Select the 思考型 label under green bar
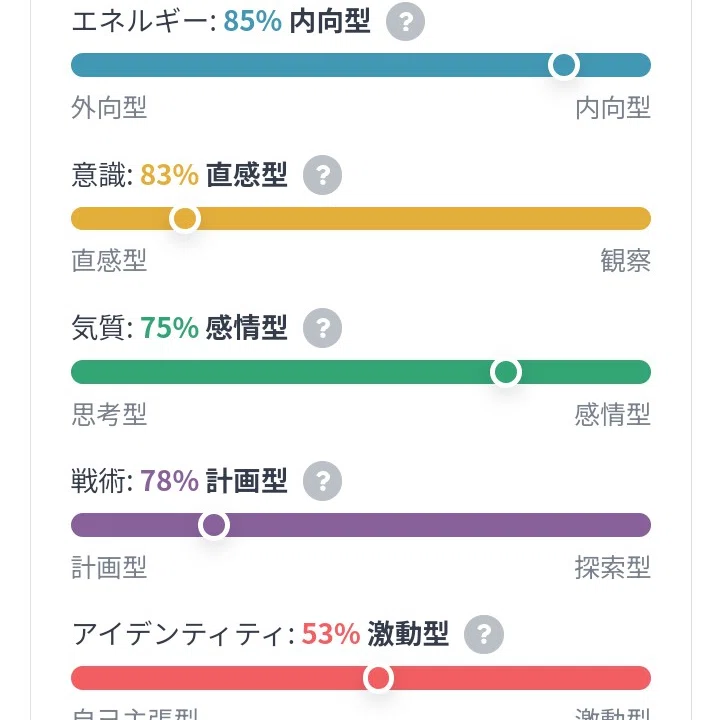Screen dimensions: 720x720 pyautogui.click(x=109, y=414)
